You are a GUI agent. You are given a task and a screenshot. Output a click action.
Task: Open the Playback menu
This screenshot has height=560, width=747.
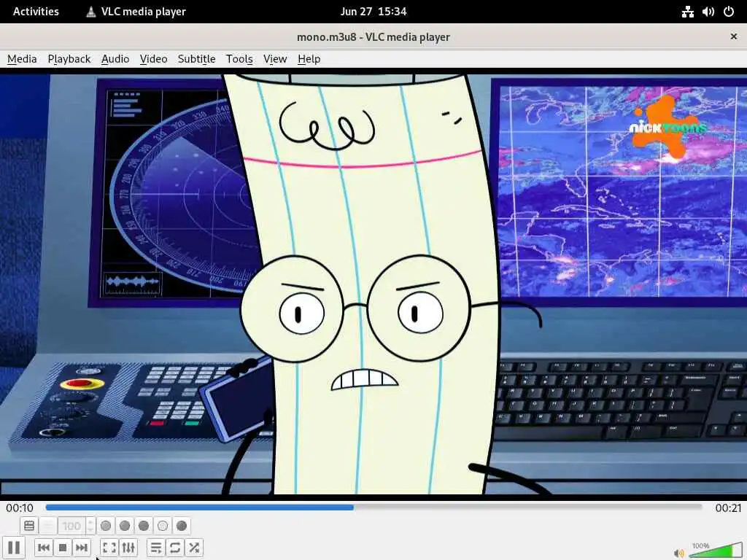point(69,59)
